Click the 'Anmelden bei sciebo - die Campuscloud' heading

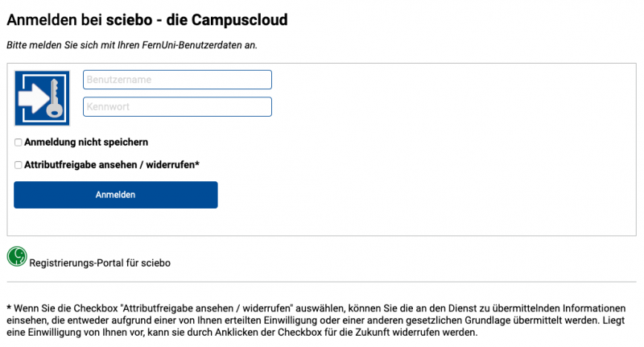click(147, 19)
